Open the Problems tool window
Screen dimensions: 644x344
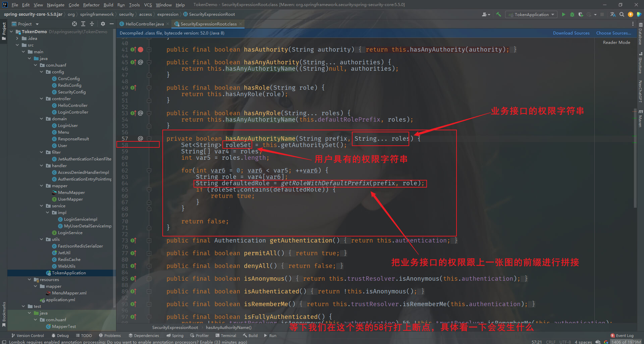pyautogui.click(x=110, y=335)
